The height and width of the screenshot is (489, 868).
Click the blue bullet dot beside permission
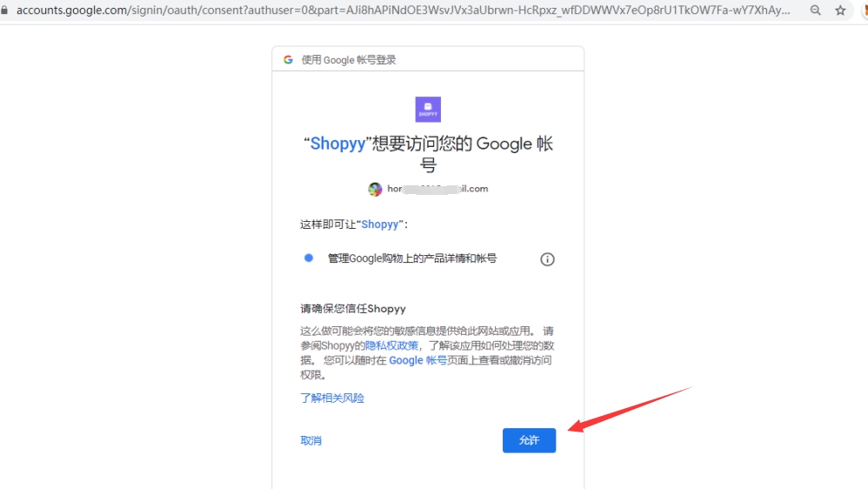(308, 258)
